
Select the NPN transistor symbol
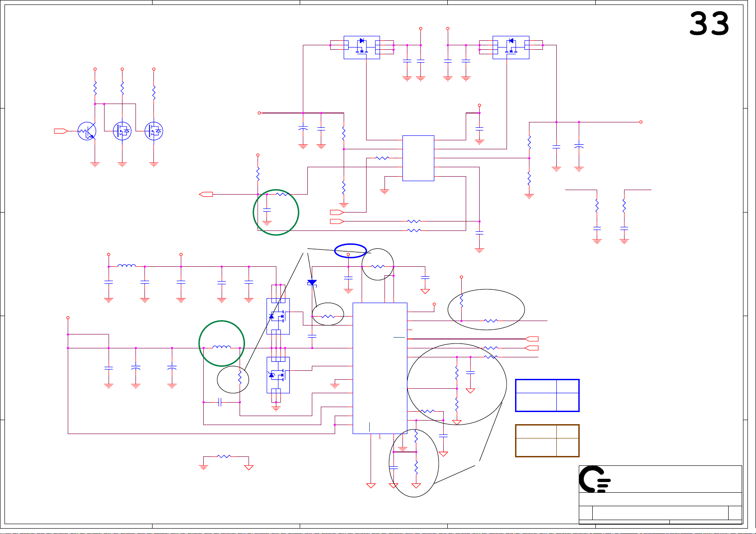(x=87, y=131)
